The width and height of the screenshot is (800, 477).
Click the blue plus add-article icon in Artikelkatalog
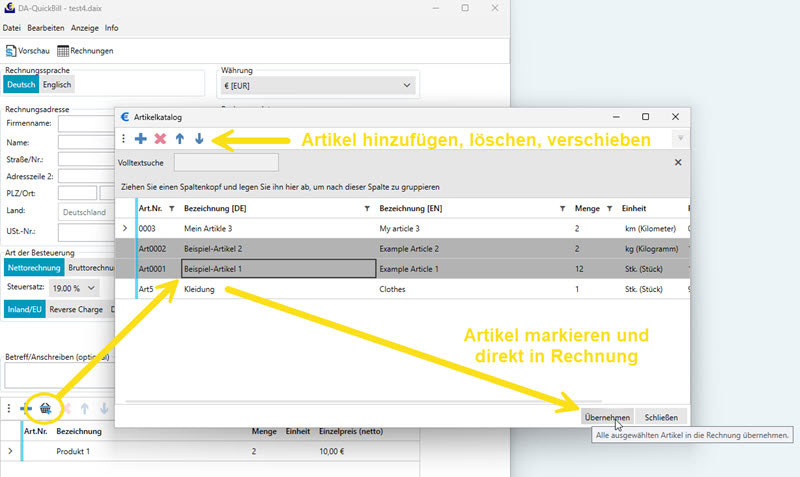(140, 139)
